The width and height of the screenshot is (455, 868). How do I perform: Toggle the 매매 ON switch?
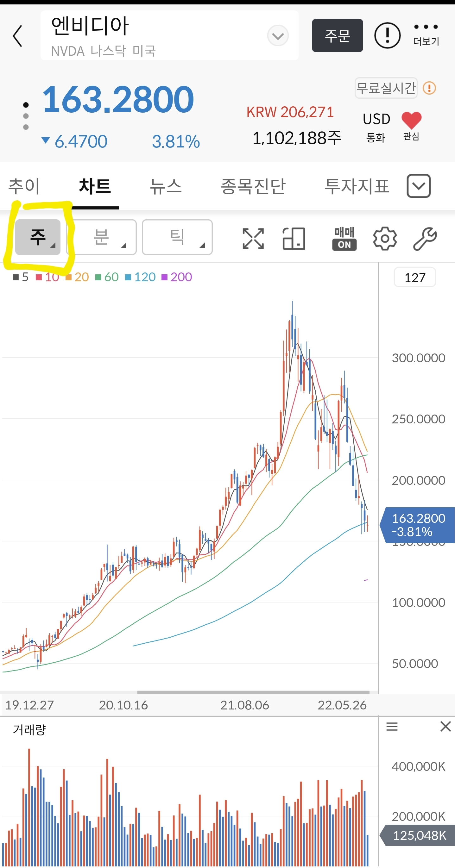pos(344,239)
